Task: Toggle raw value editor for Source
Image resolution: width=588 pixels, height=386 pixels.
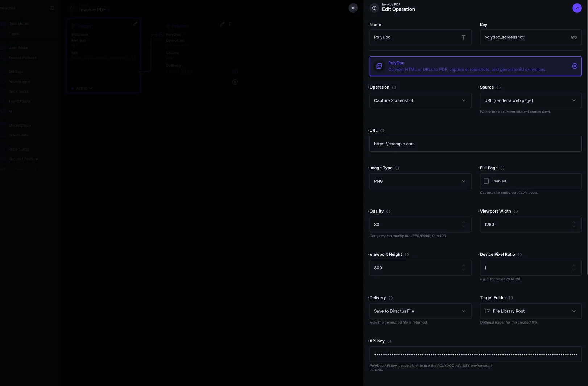Action: point(498,87)
